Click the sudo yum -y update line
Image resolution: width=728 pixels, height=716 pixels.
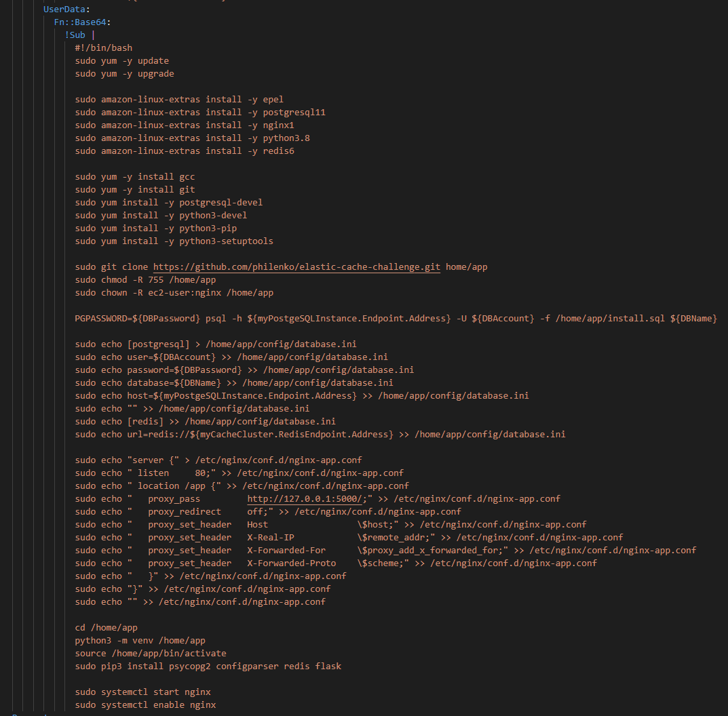click(121, 61)
